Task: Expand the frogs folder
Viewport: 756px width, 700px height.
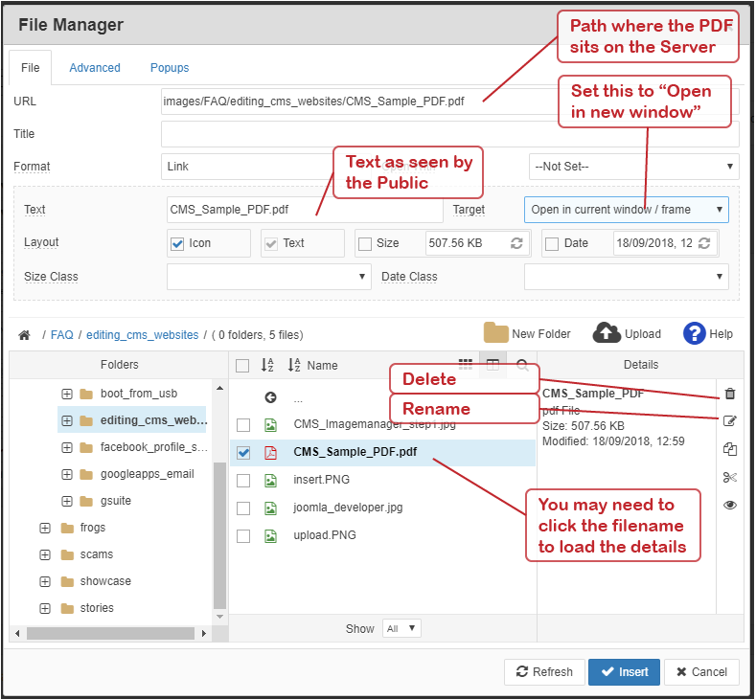Action: pos(45,528)
